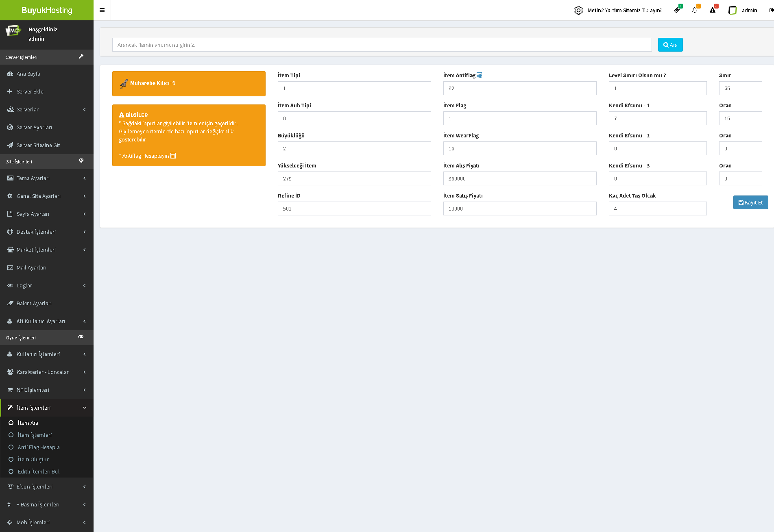Collapse the İtem İşlemleri menu
Viewport: 774px width, 532px height.
click(x=47, y=408)
